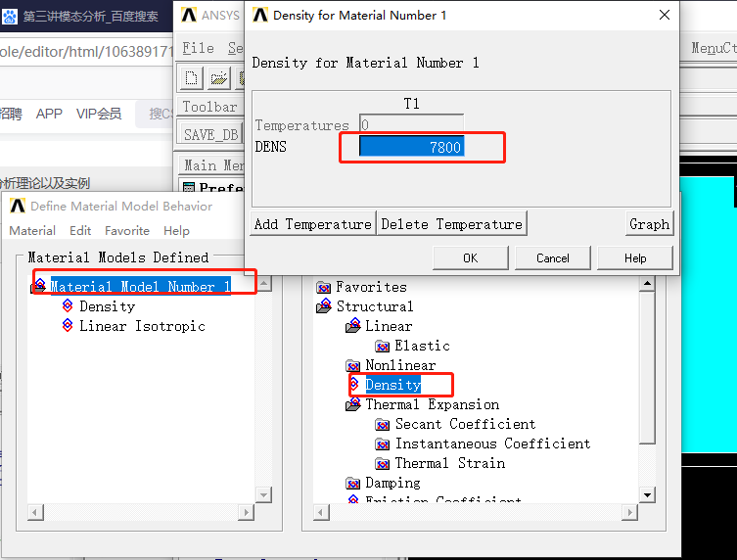Click the Structural open folder icon
The image size is (737, 560).
point(324,305)
